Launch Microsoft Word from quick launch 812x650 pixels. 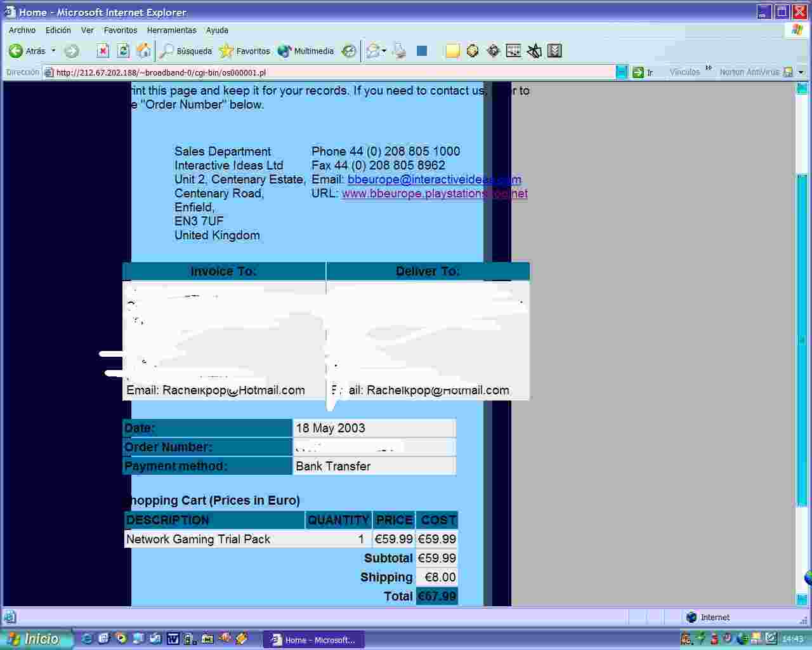(172, 639)
